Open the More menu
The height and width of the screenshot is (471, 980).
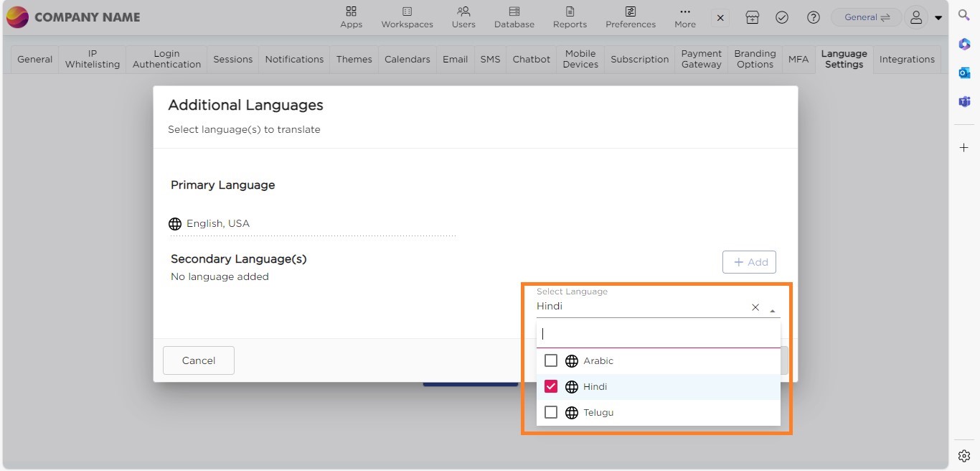685,17
